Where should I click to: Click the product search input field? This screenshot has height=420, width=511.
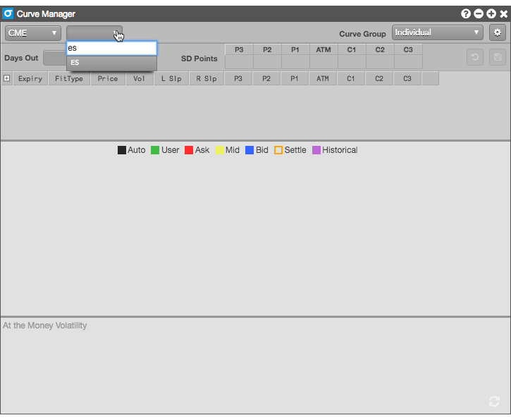coord(111,48)
